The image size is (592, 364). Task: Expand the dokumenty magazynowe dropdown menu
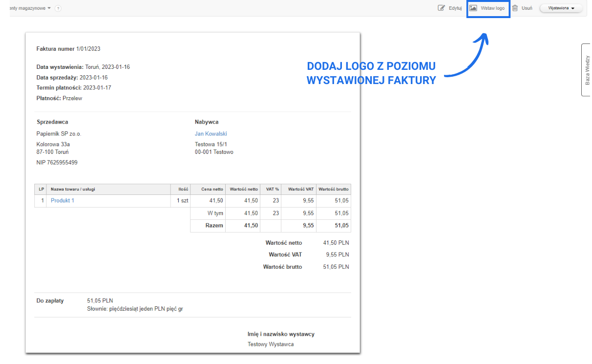(30, 8)
